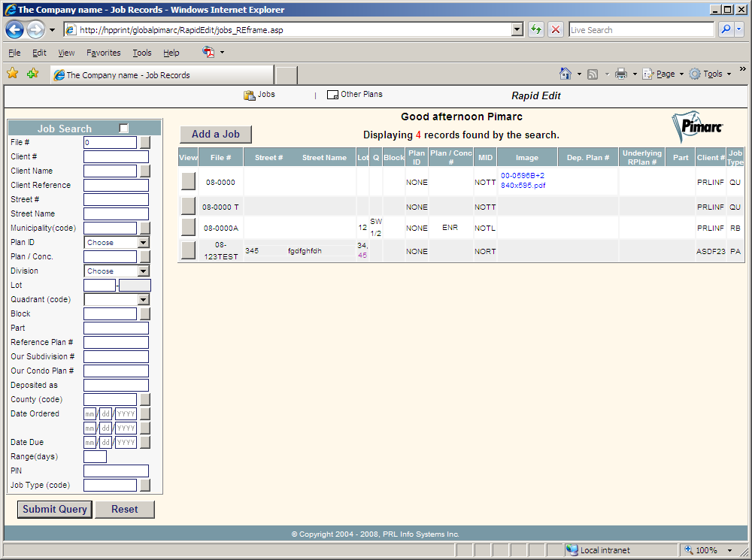The width and height of the screenshot is (752, 560).
Task: Refresh the page with the green arrows icon
Action: (535, 30)
